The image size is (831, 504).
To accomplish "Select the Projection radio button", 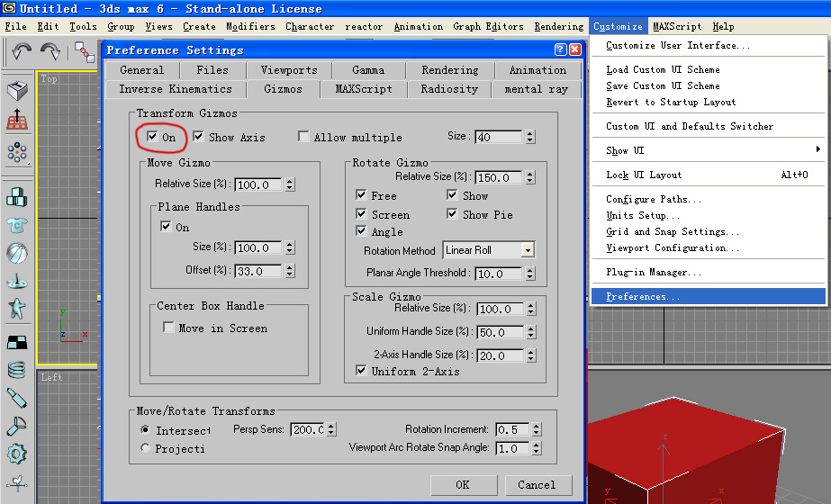I will point(145,448).
